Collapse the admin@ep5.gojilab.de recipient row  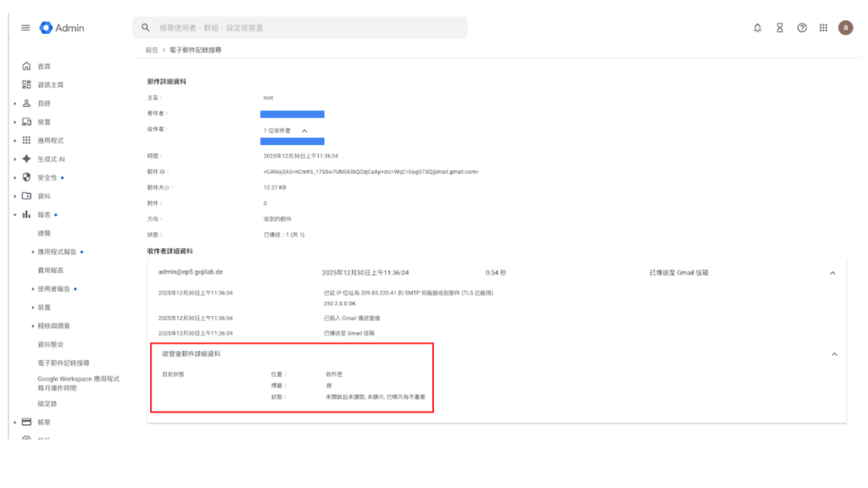click(x=832, y=273)
